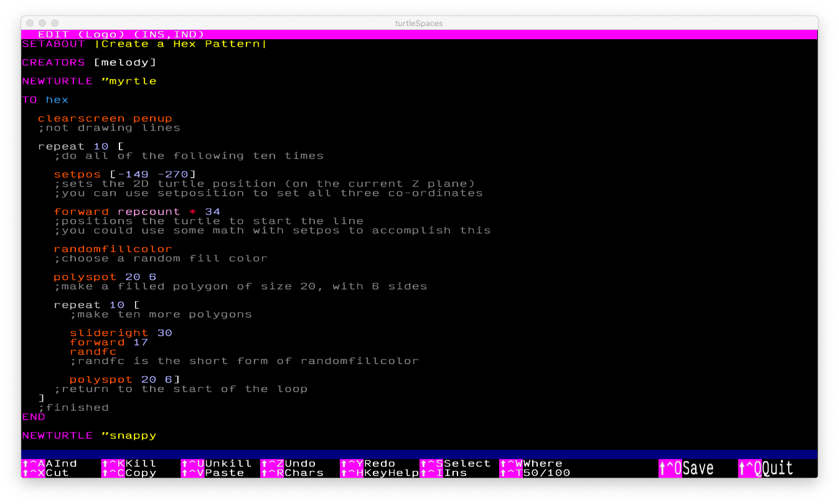Image resolution: width=839 pixels, height=504 pixels.
Task: Activate the Select mode shortcut
Action: [x=455, y=464]
